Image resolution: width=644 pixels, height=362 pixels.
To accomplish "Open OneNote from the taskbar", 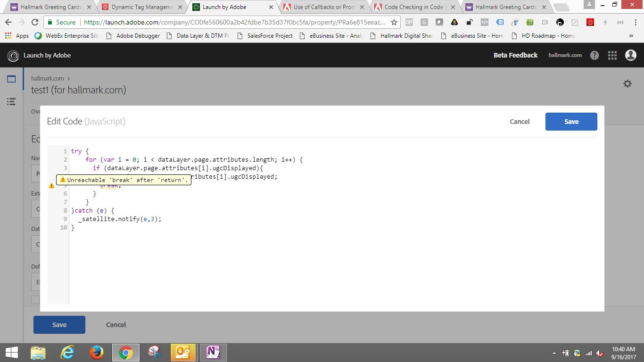I will [x=213, y=353].
